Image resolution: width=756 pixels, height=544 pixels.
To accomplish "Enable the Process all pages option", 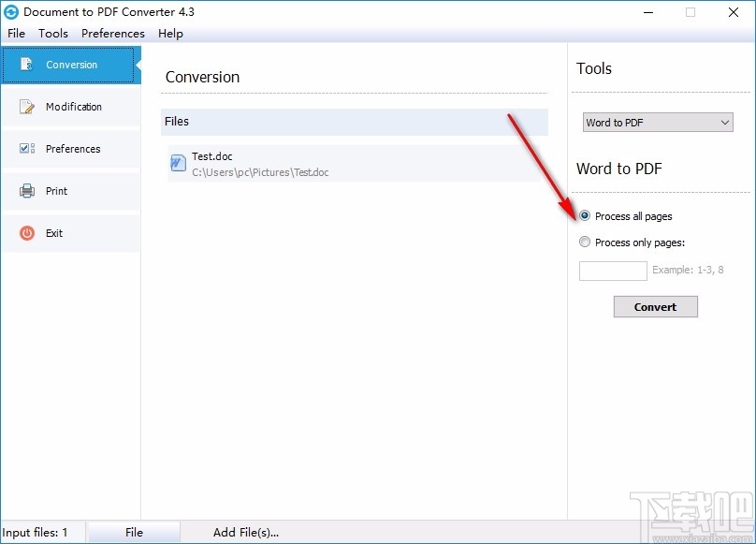I will (x=585, y=215).
